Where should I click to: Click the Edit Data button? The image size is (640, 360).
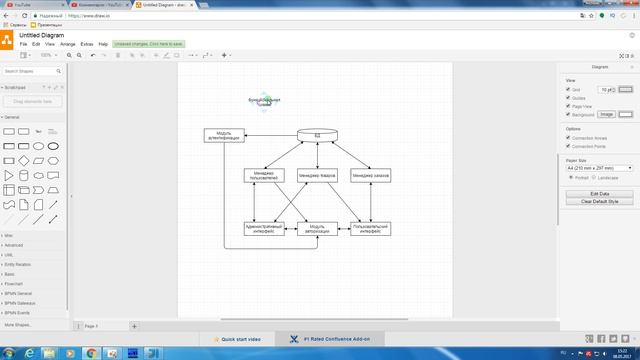[x=599, y=194]
